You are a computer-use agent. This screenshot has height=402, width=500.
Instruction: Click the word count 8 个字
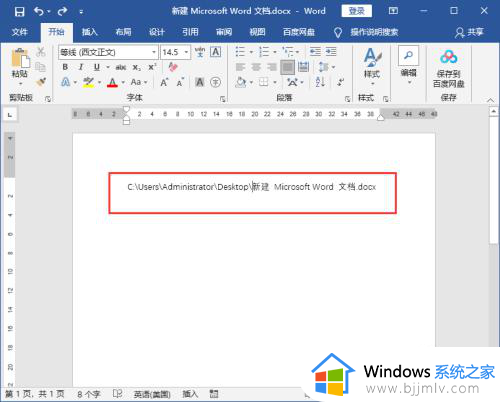click(89, 394)
